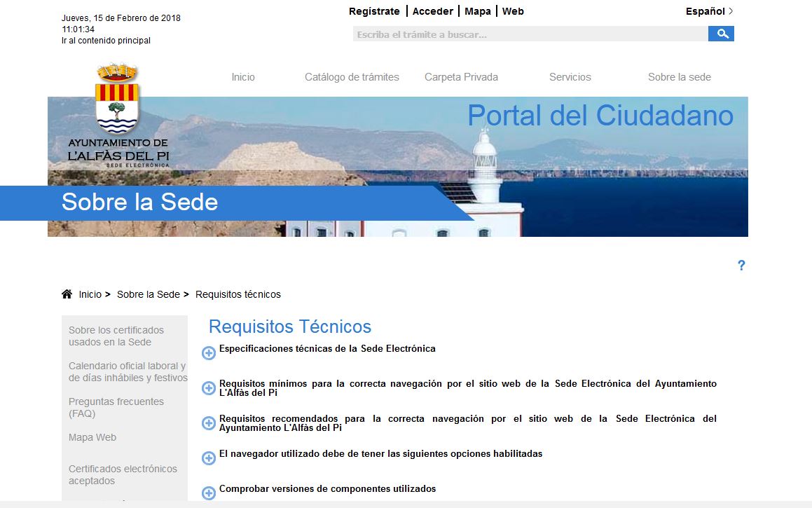Open the Español language dropdown

(x=709, y=11)
